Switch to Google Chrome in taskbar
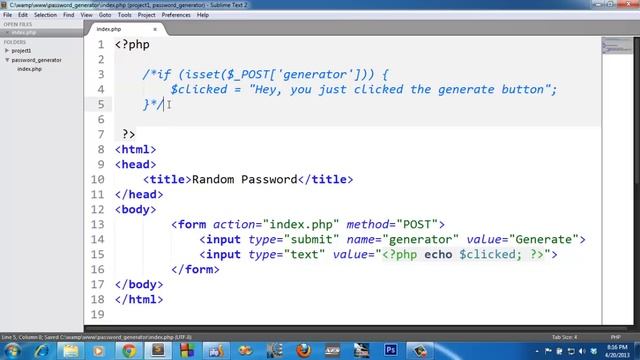This screenshot has width=640, height=360. 129,351
